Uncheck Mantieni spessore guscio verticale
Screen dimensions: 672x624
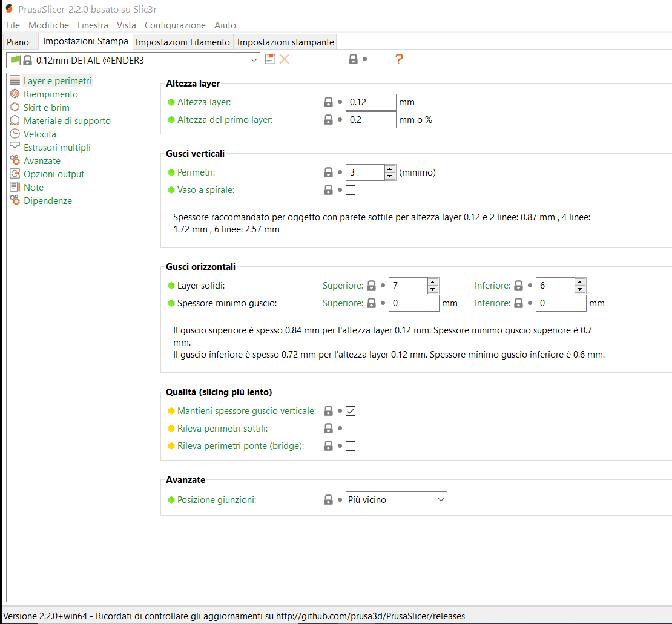(x=351, y=410)
